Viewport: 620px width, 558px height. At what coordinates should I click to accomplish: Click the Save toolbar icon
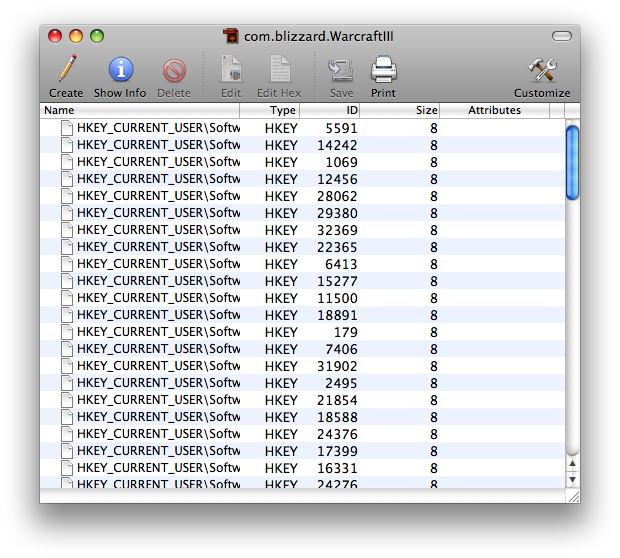(x=341, y=70)
